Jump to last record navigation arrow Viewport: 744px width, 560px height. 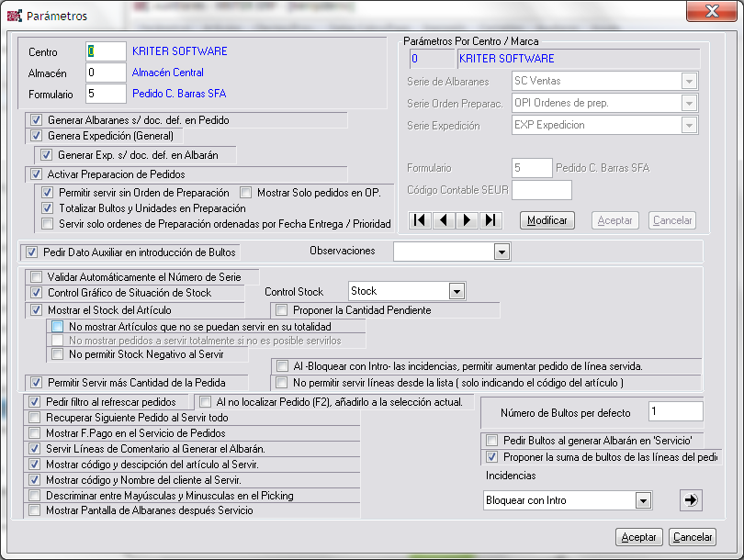[491, 220]
